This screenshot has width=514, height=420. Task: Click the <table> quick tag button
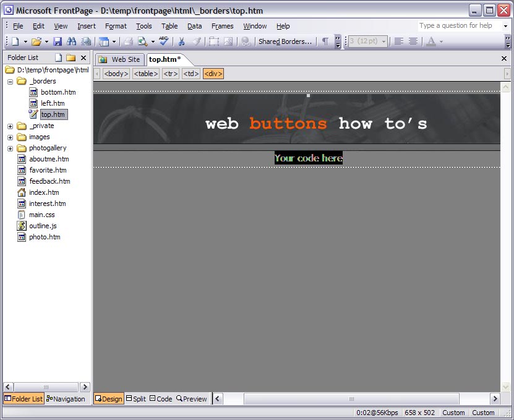146,74
